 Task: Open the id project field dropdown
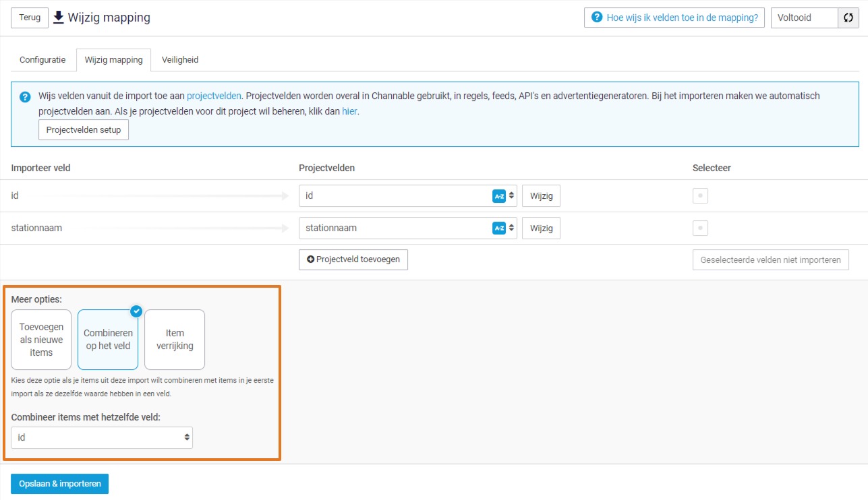pos(408,196)
